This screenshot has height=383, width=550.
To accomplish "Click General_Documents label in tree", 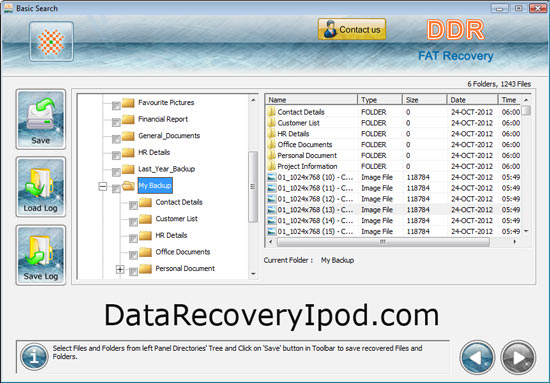I will pyautogui.click(x=169, y=136).
